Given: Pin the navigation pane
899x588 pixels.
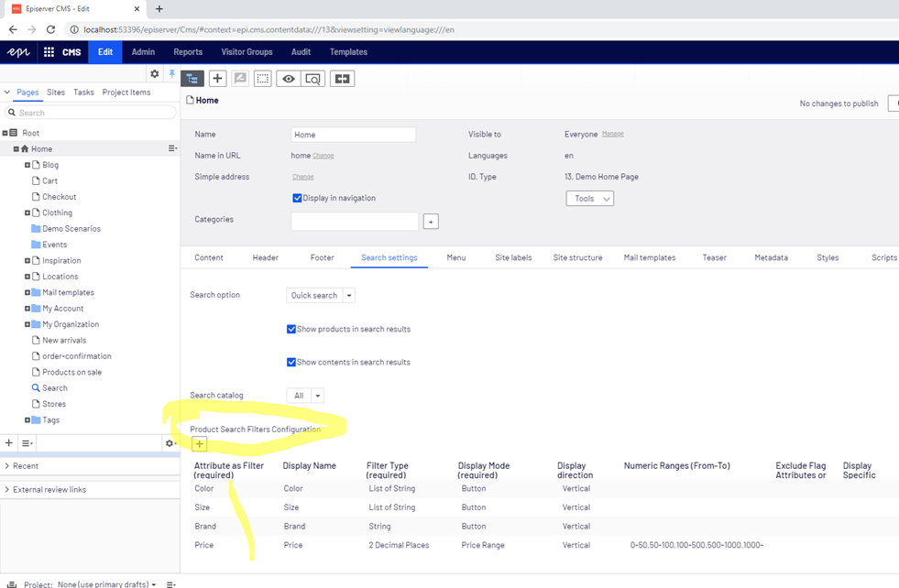Looking at the screenshot, I should [171, 73].
